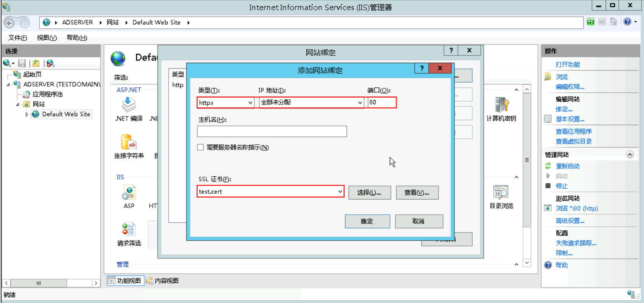Switch to the 内容视图 tab
644x303 pixels.
point(162,281)
